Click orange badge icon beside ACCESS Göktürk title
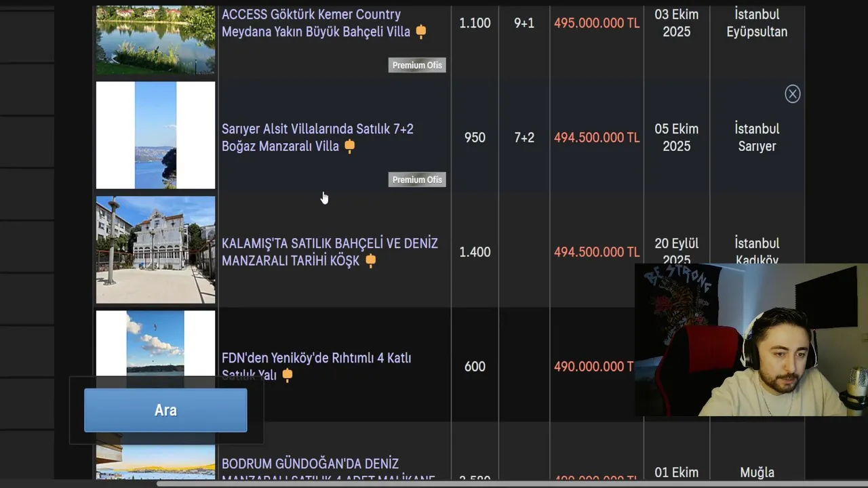The width and height of the screenshot is (868, 488). (x=421, y=31)
